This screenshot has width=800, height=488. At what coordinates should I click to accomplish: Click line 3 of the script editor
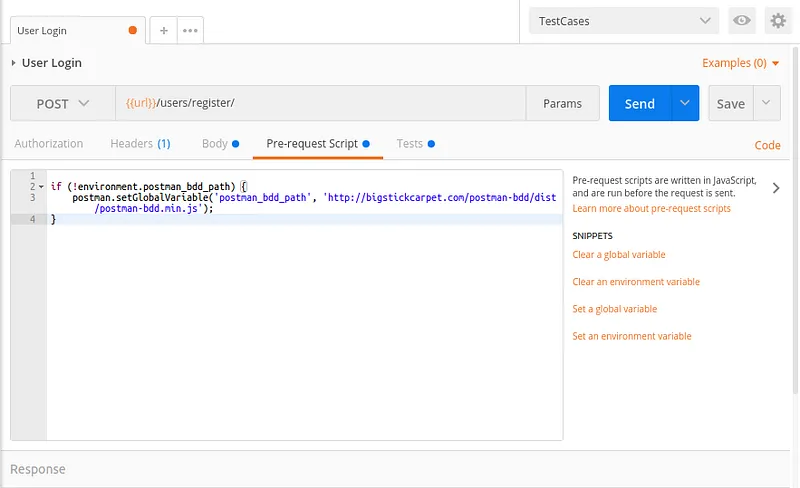[305, 203]
